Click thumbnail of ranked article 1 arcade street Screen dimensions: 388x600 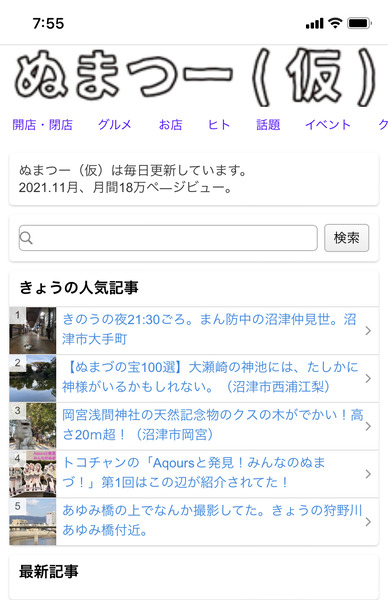(x=33, y=330)
